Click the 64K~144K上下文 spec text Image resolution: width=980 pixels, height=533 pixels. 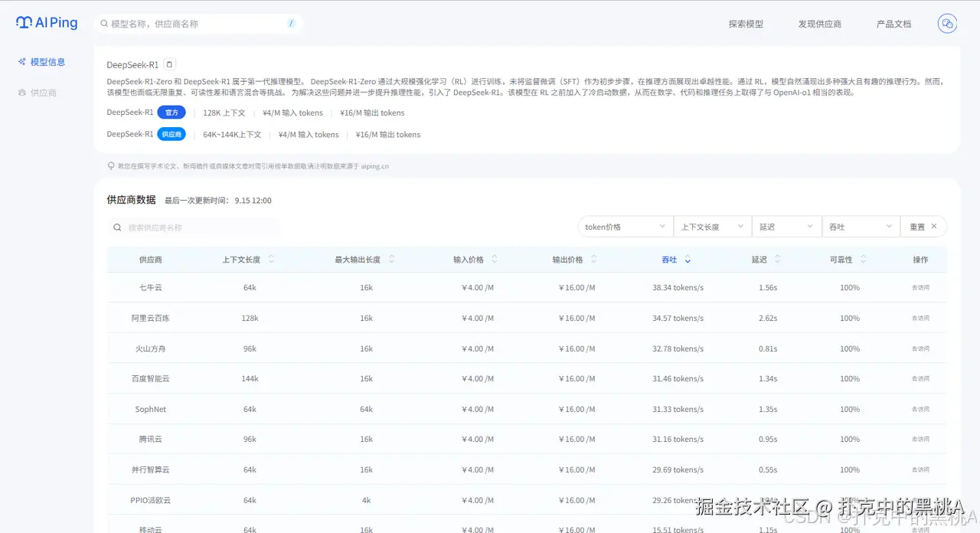pyautogui.click(x=232, y=135)
